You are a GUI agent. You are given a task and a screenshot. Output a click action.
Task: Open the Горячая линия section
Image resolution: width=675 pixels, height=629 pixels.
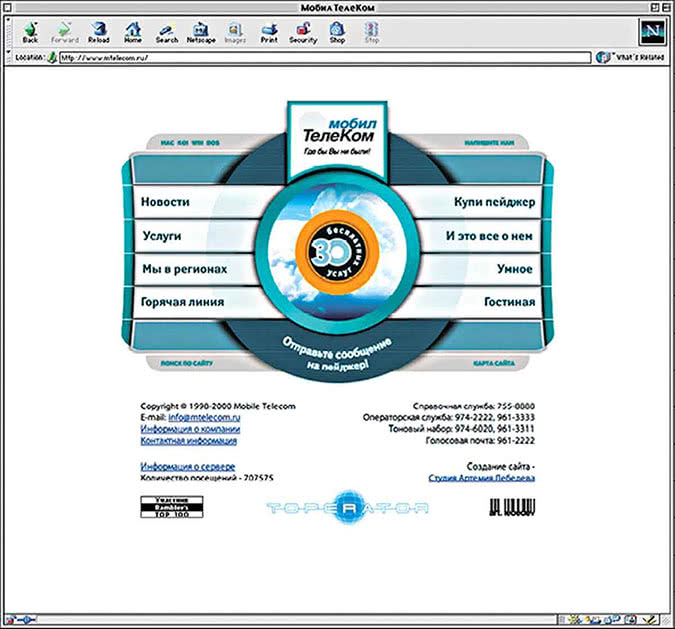pyautogui.click(x=183, y=302)
